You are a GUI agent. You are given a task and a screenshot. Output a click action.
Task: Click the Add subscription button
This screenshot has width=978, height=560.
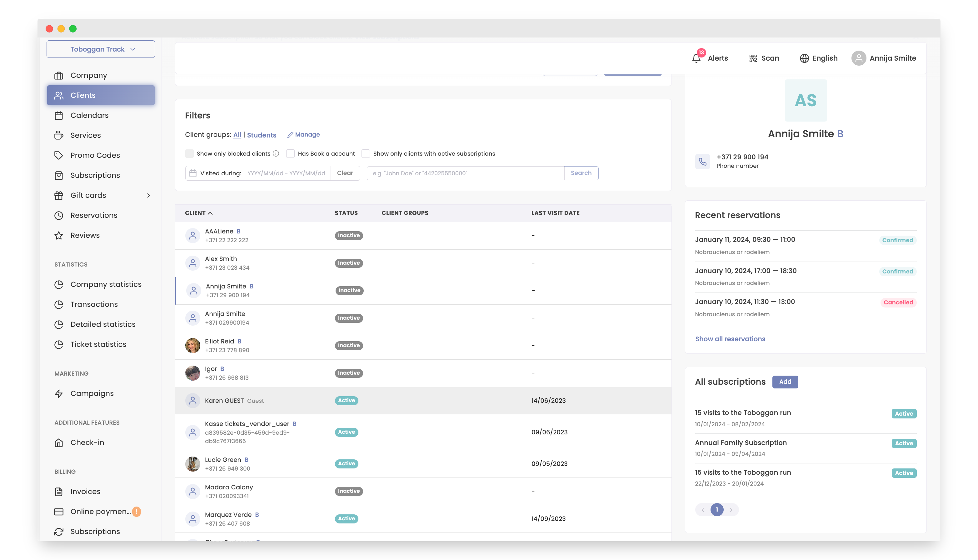(785, 382)
